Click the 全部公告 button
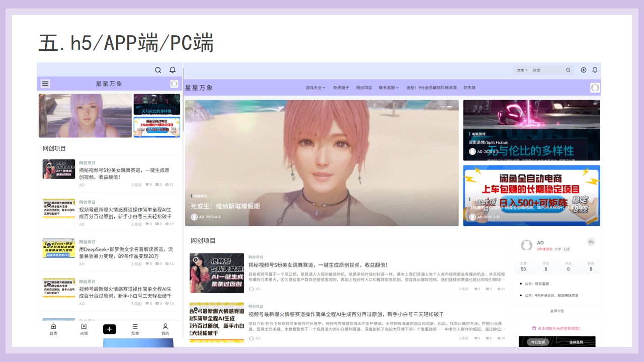The image size is (644, 362). click(x=557, y=311)
